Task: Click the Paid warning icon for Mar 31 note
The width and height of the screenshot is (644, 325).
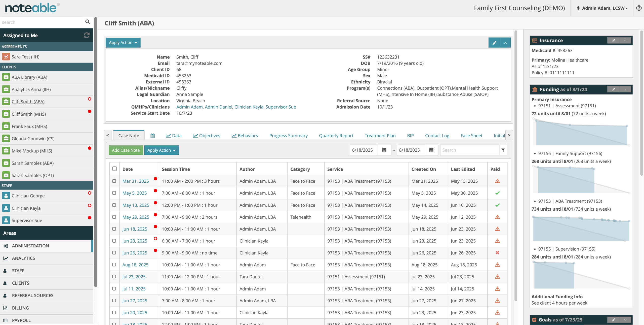Action: point(497,181)
